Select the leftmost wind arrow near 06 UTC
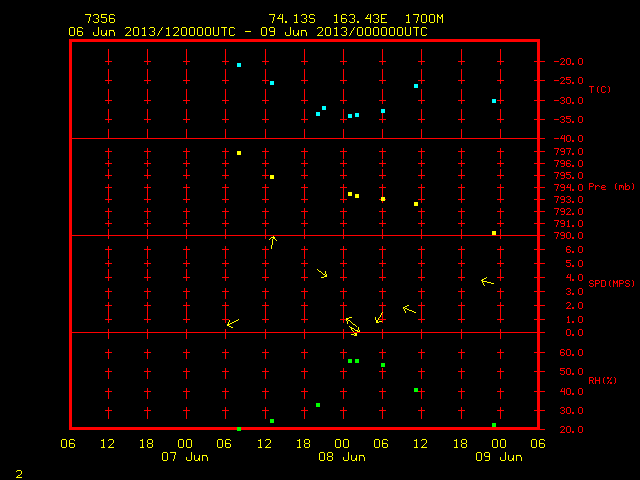640x480 pixels. click(x=233, y=323)
